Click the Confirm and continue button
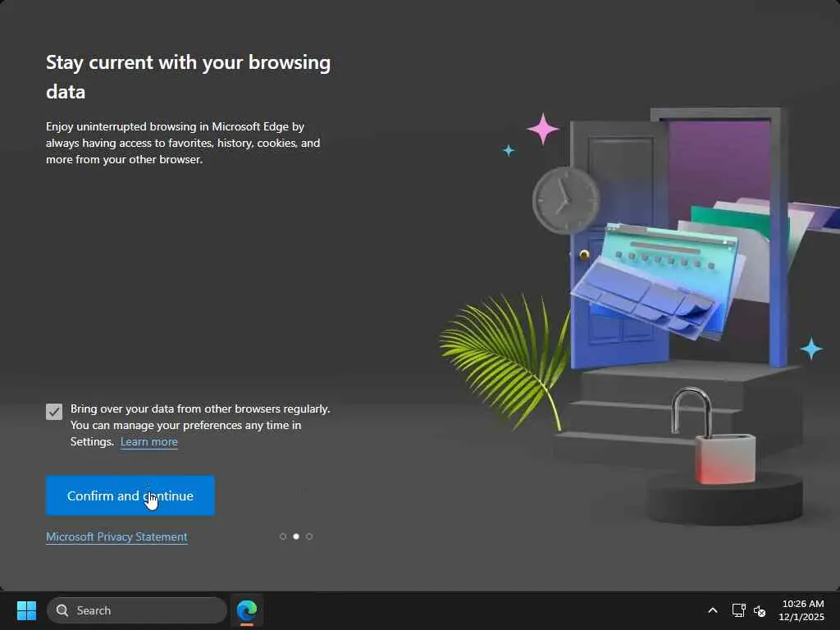Screen dimensions: 840x630 (130, 495)
